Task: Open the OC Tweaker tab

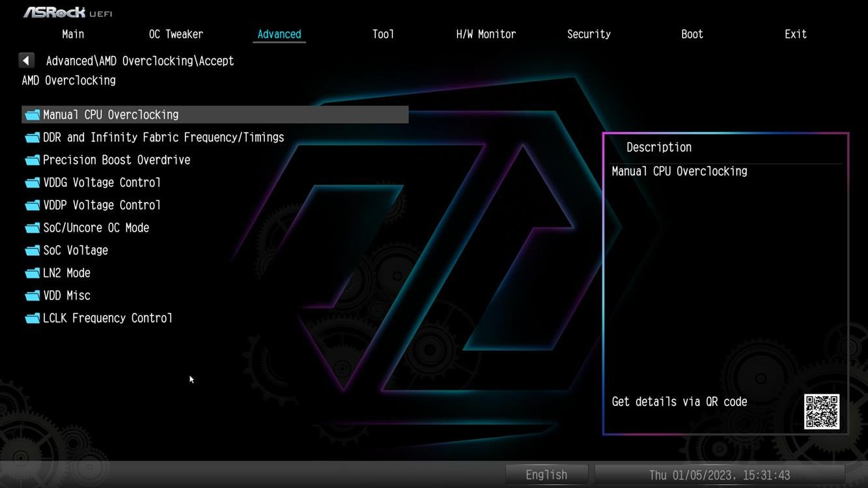Action: pyautogui.click(x=176, y=34)
